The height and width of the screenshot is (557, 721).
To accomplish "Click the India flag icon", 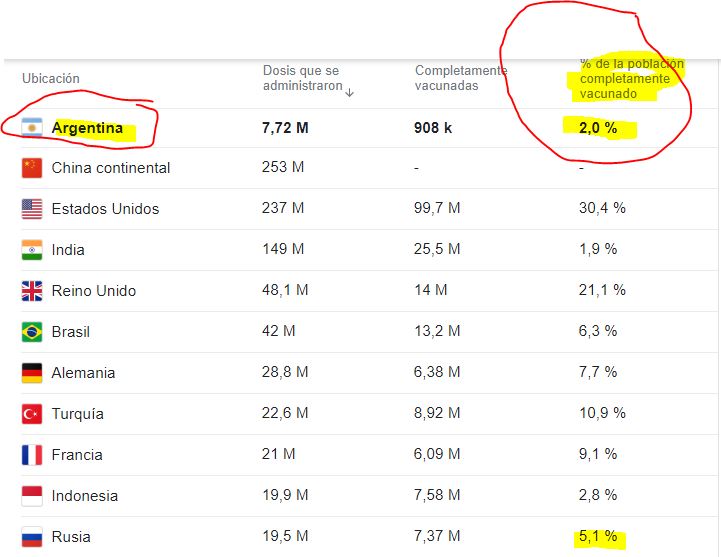I will (32, 250).
